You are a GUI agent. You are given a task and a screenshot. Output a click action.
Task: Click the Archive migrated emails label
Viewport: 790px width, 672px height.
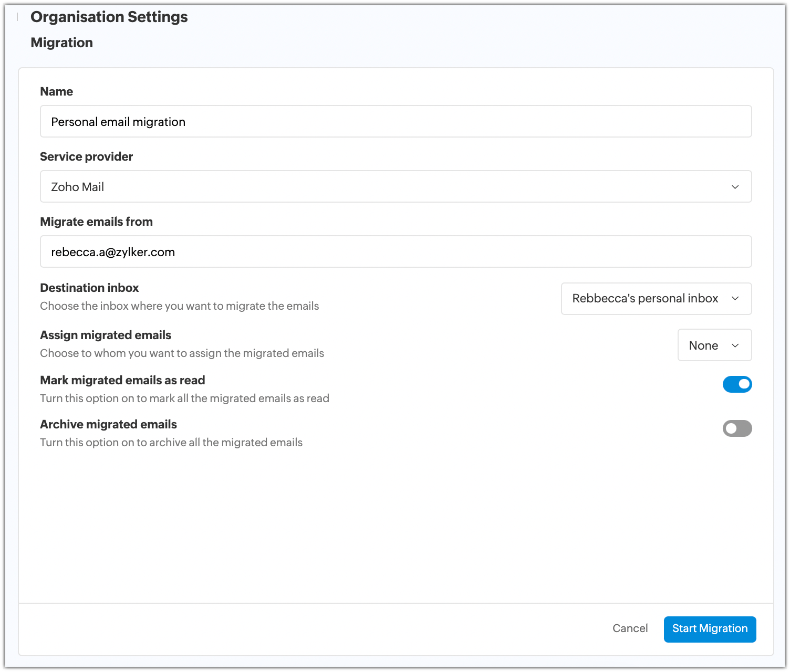pos(108,424)
